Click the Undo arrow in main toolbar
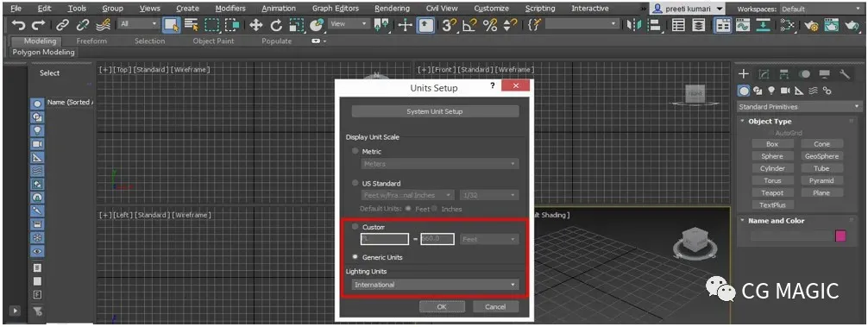 pos(18,25)
